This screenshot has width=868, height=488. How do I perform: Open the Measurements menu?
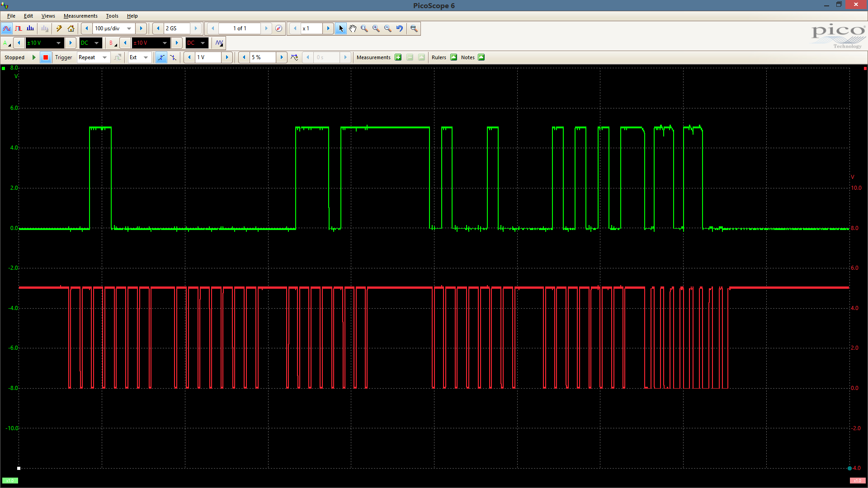coord(80,16)
